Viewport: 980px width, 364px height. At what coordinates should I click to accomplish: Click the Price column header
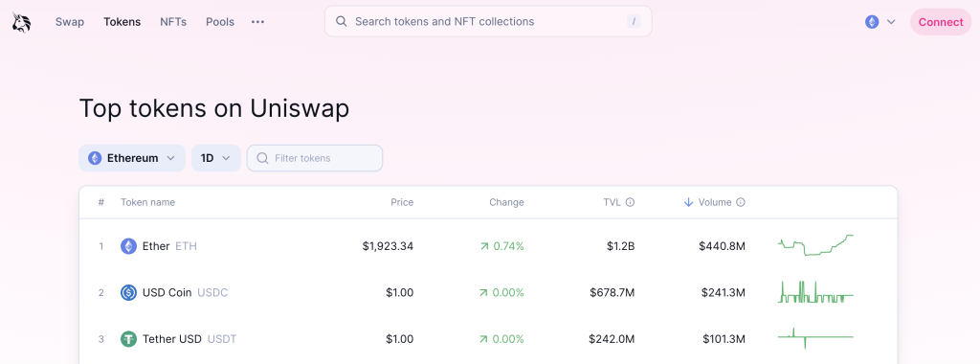(402, 202)
